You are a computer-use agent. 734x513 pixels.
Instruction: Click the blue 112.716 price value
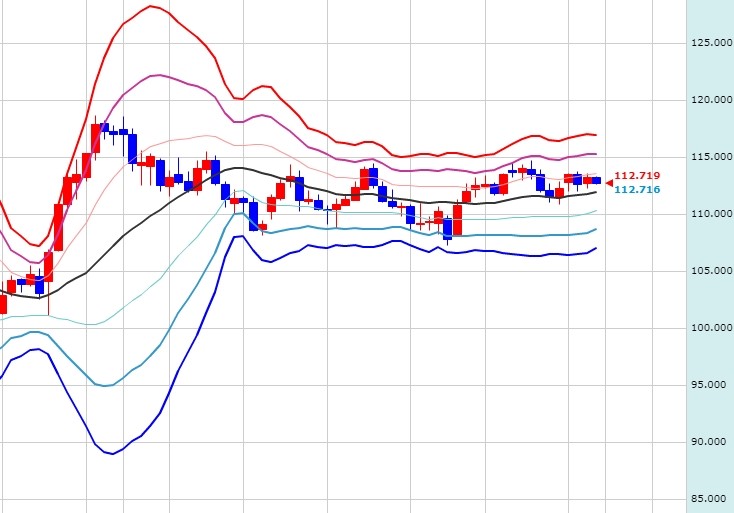(637, 189)
